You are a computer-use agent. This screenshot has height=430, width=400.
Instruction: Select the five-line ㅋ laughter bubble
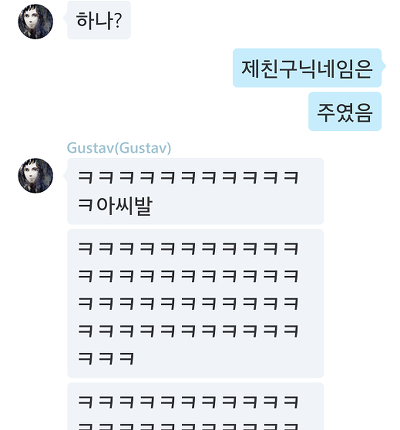pos(195,303)
